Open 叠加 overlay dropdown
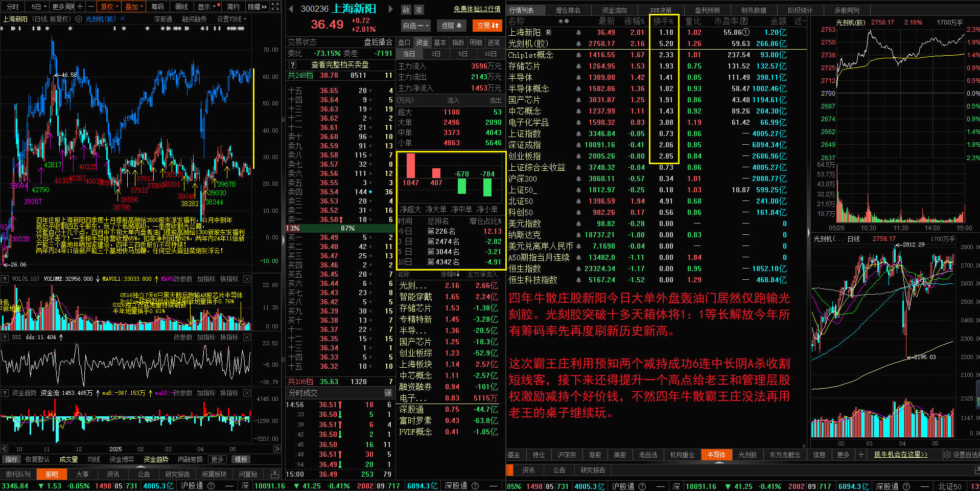Image resolution: width=980 pixels, height=491 pixels. pos(134,7)
